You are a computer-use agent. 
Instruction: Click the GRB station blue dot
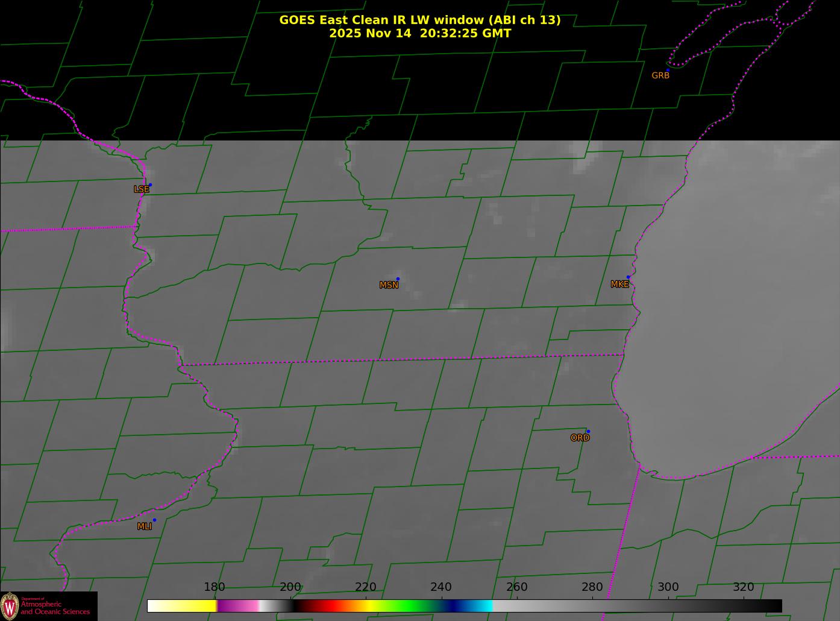pyautogui.click(x=668, y=70)
